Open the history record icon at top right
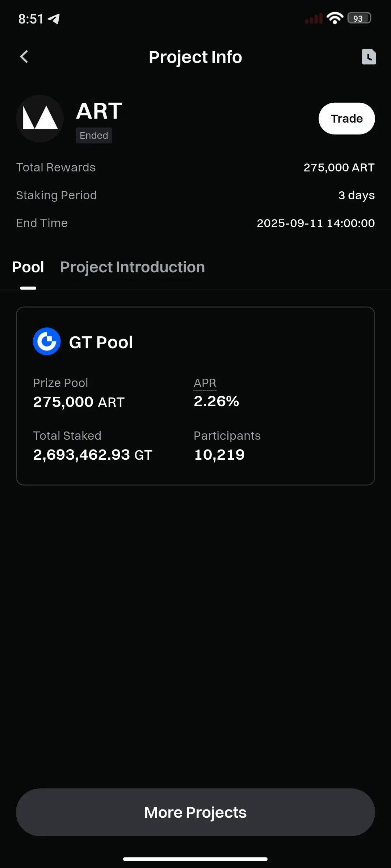 [x=369, y=57]
